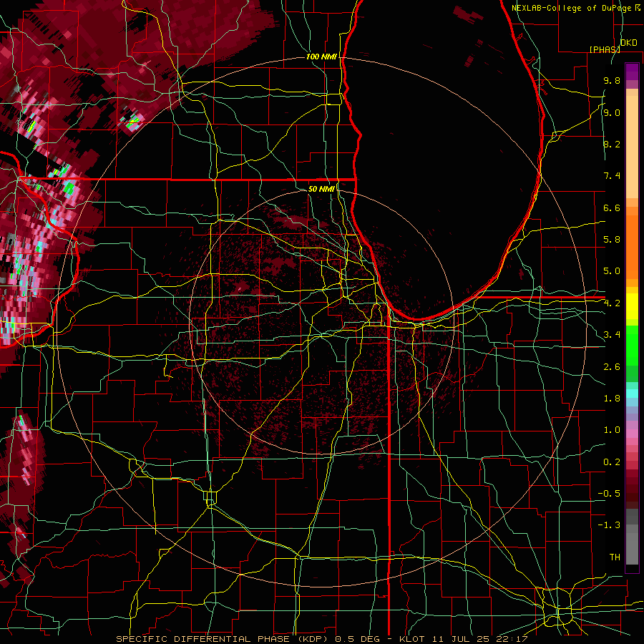Click the "9.8" color scale value

(612, 81)
